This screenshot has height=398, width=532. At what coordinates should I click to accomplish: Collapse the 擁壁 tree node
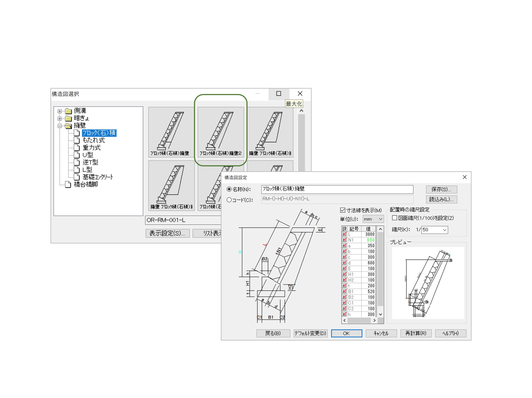pyautogui.click(x=60, y=126)
